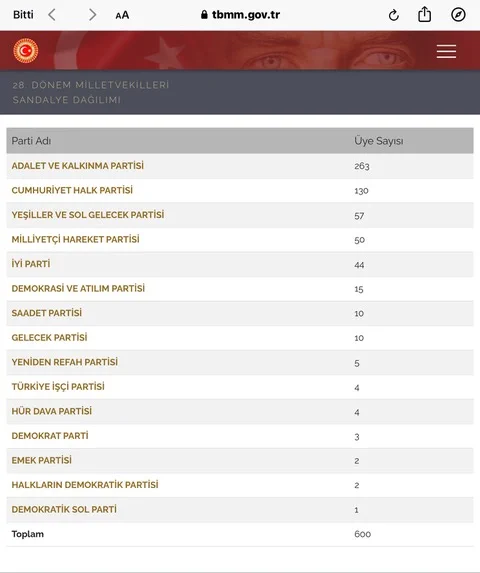Viewport: 480px width, 573px height.
Task: Open MİLLİYETÇİ HAREKET PARTİSİ link
Action: tap(75, 239)
